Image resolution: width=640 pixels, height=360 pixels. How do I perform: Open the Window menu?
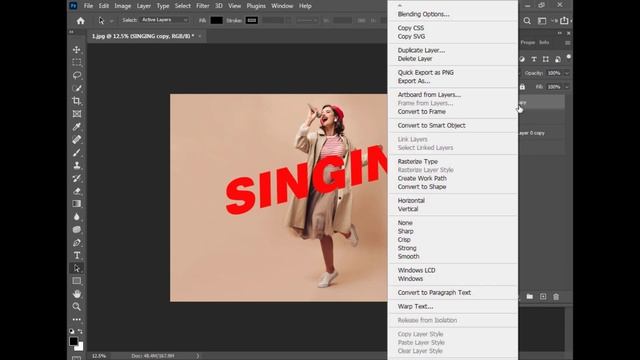282,6
